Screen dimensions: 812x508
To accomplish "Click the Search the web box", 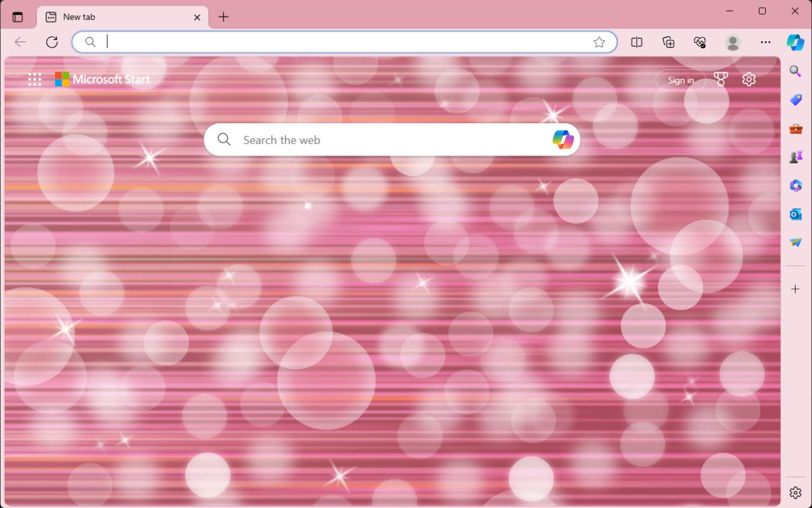I will (x=392, y=140).
